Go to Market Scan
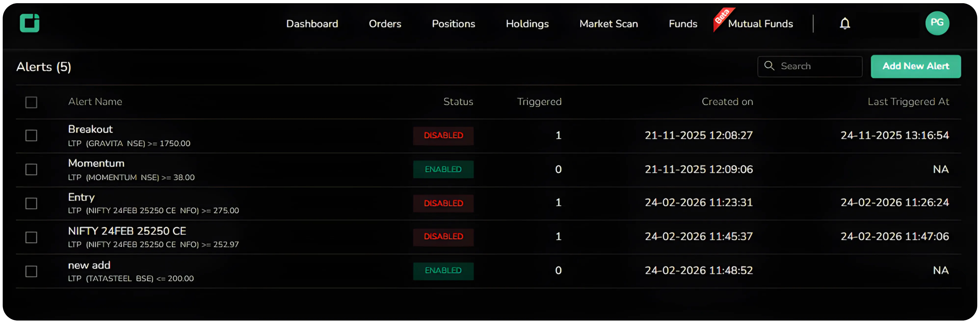 coord(608,24)
